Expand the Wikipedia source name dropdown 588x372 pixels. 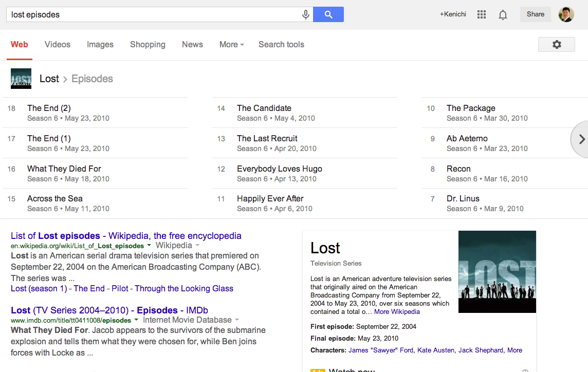click(197, 245)
